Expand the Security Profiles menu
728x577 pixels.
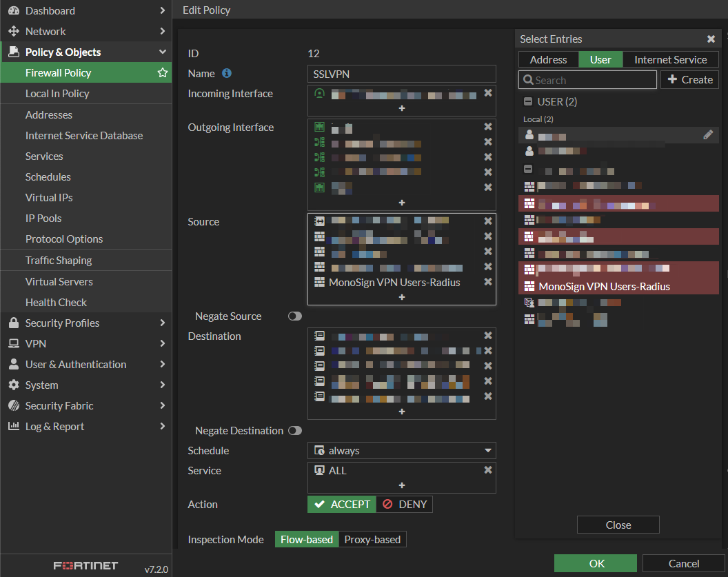coord(86,323)
